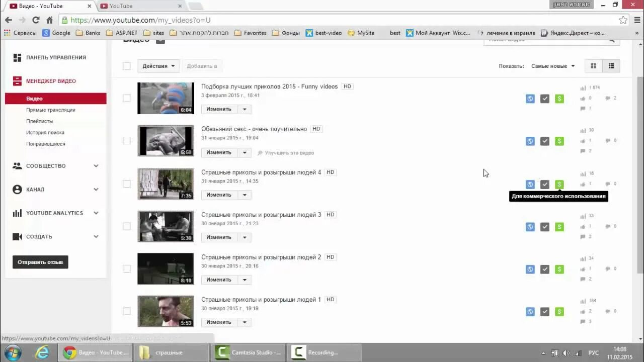
Task: Select checkbox for Страшные приколы и розыгрыши людей 1
Action: [x=127, y=311]
